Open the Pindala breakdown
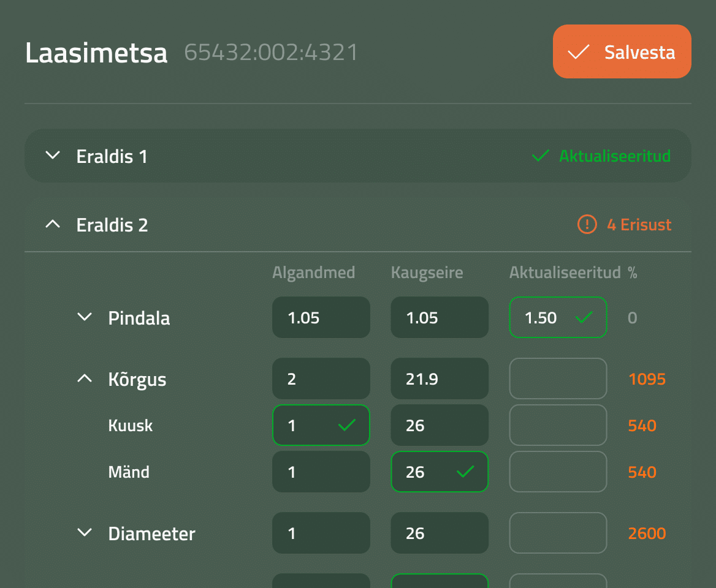The width and height of the screenshot is (716, 588). tap(84, 317)
